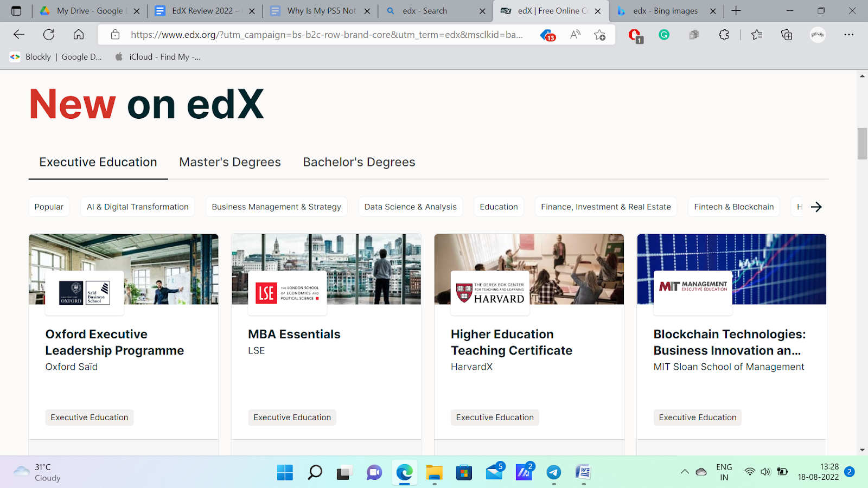The width and height of the screenshot is (868, 488).
Task: Open the Read Aloud tool
Action: coord(575,35)
